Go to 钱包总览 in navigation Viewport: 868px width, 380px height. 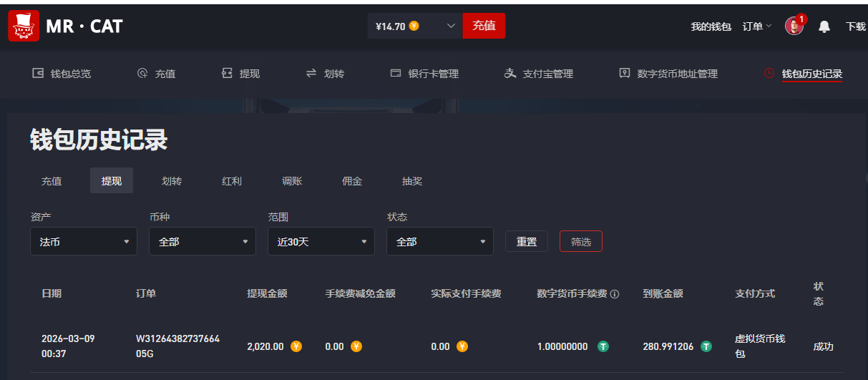coord(71,74)
